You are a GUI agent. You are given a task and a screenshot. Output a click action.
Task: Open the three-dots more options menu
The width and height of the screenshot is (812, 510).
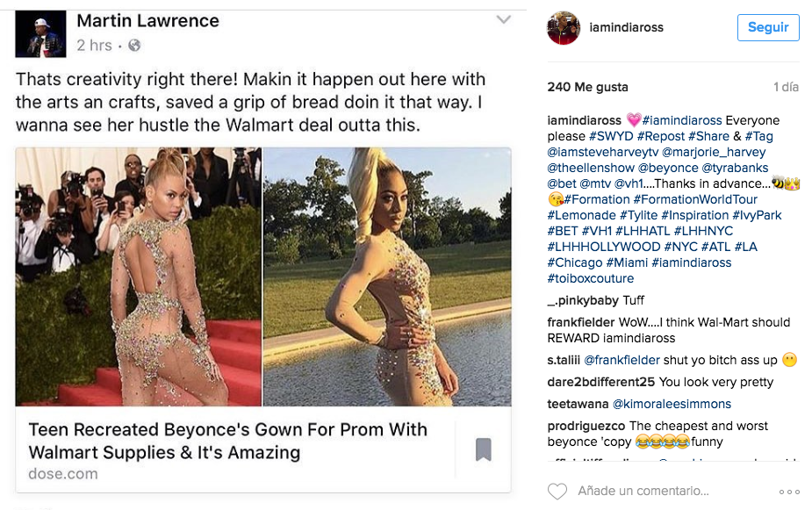pos(789,492)
